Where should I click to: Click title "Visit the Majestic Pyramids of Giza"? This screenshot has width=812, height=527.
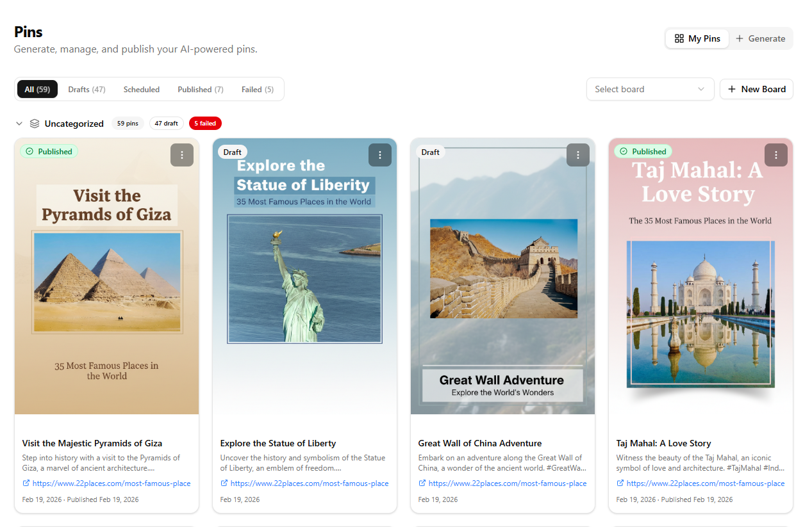pyautogui.click(x=92, y=443)
